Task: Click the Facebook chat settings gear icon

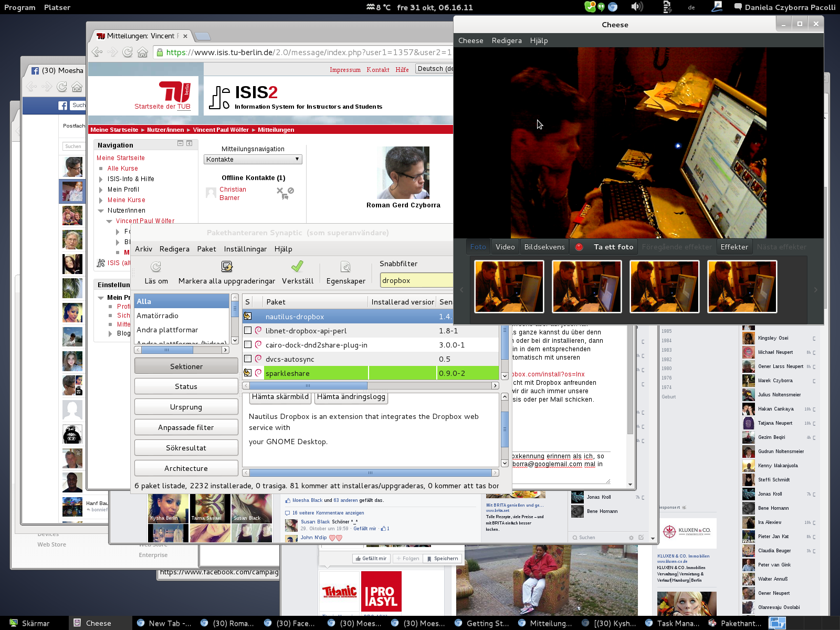Action: (x=631, y=538)
